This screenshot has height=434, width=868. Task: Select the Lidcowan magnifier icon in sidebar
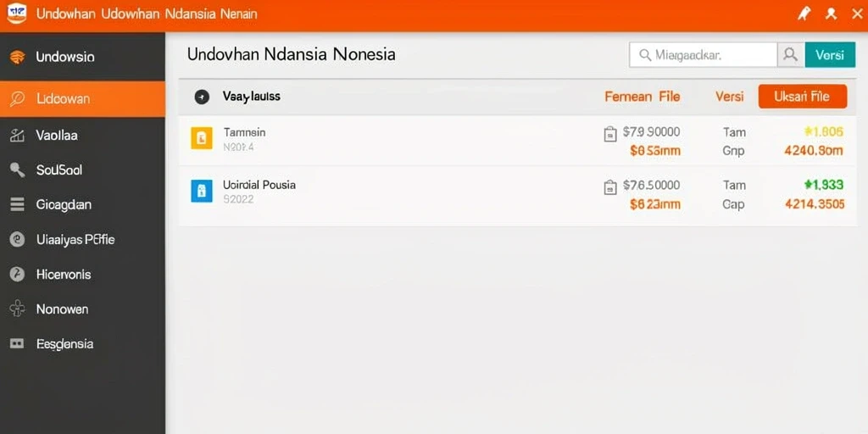tap(17, 99)
